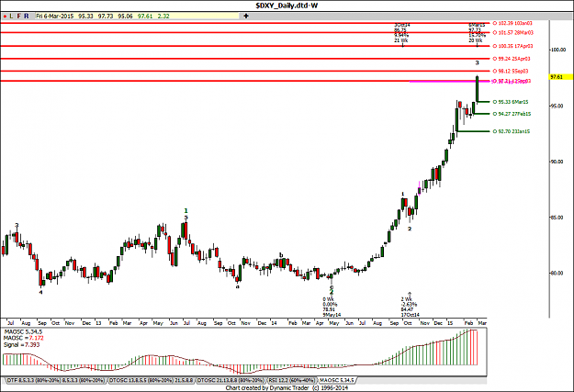Click the green wave label 1 near Jul high

(186, 210)
